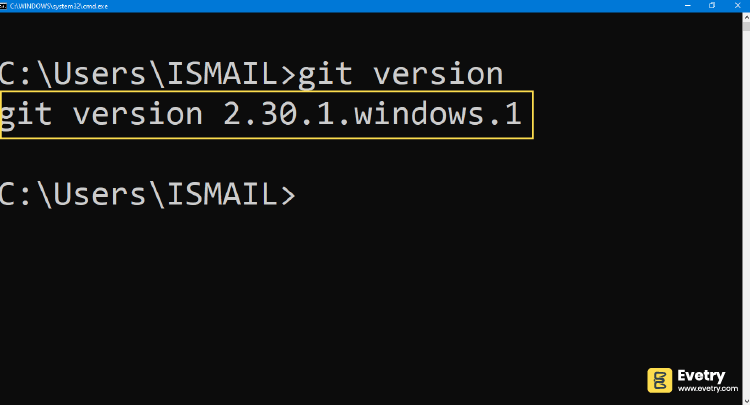Click the Evetry yellow logo icon
Image resolution: width=750 pixels, height=405 pixels.
[x=661, y=380]
